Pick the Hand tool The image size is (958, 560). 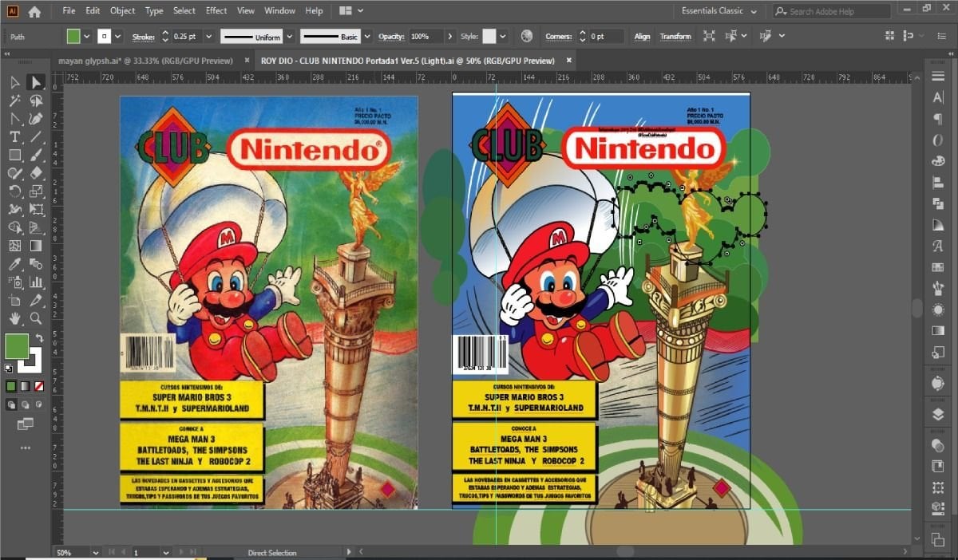coord(14,318)
